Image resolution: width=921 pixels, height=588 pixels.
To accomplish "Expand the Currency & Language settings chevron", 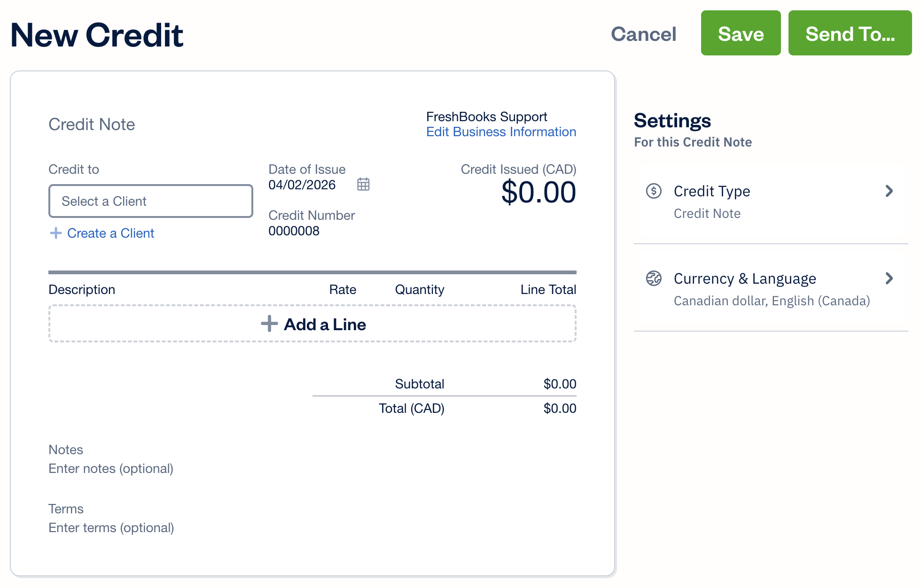I will click(889, 278).
